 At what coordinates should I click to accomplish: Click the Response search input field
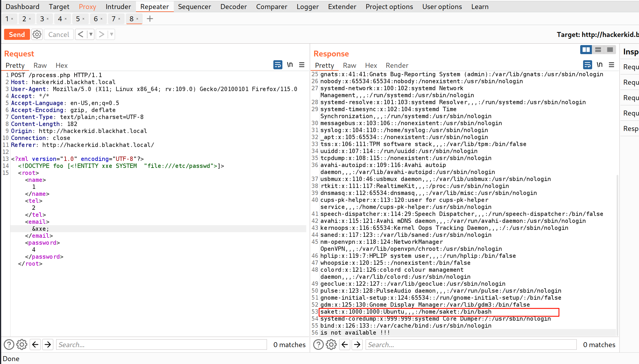coord(470,345)
